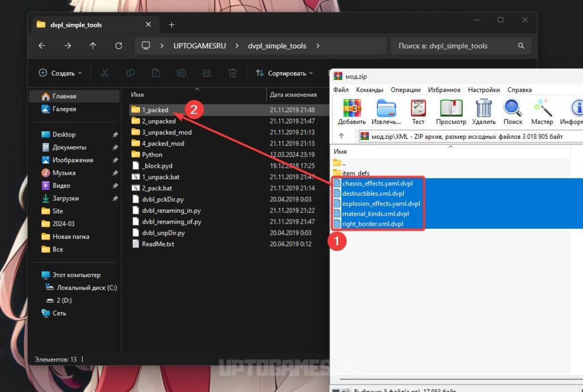This screenshot has height=392, width=583.
Task: Expand chevron after dvpl_simple_tools in address bar
Action: click(318, 46)
